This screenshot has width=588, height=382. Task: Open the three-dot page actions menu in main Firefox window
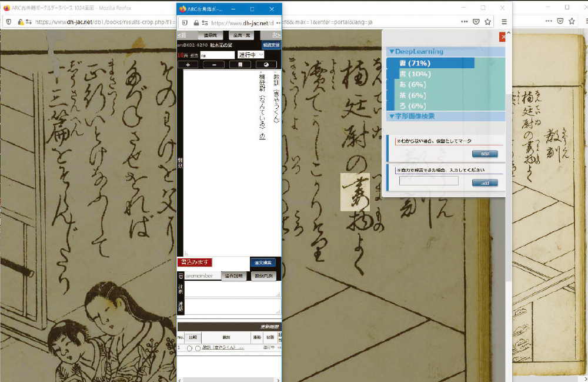[465, 22]
